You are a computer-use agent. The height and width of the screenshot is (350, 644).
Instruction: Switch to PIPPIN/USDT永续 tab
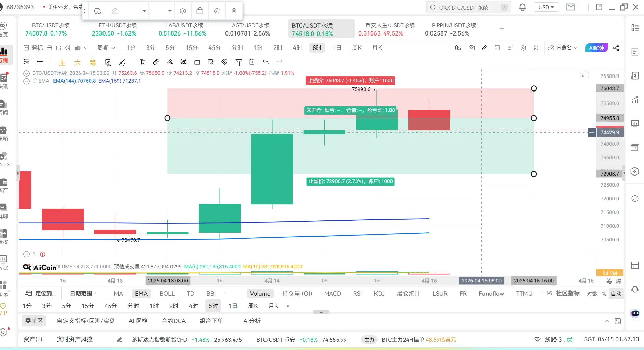coord(454,29)
